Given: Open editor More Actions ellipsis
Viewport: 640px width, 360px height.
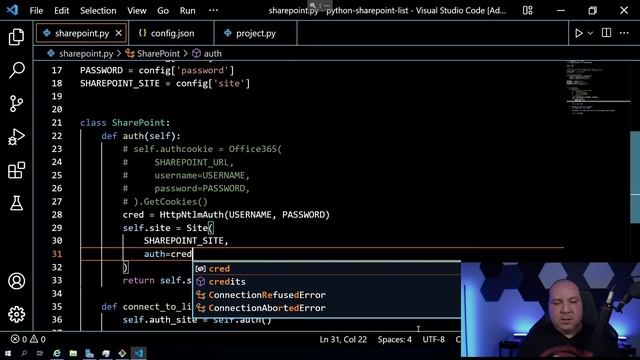Looking at the screenshot, I should tap(624, 33).
